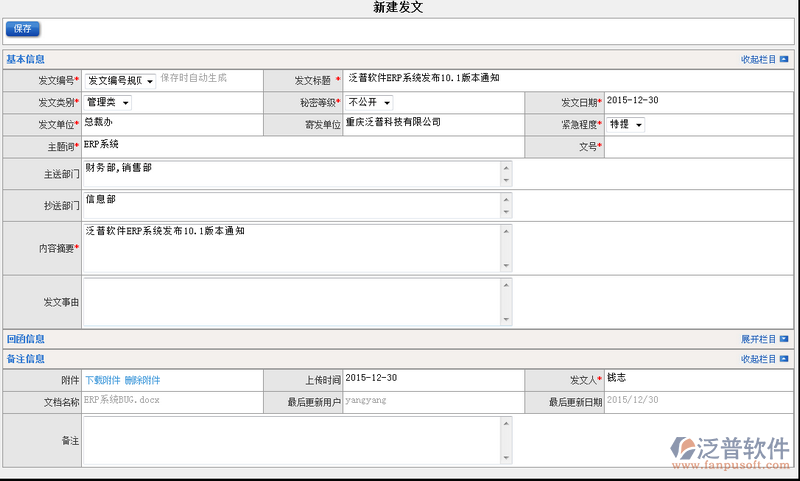
Task: Click up arrow of 主送部门 scrollbar
Action: (506, 167)
